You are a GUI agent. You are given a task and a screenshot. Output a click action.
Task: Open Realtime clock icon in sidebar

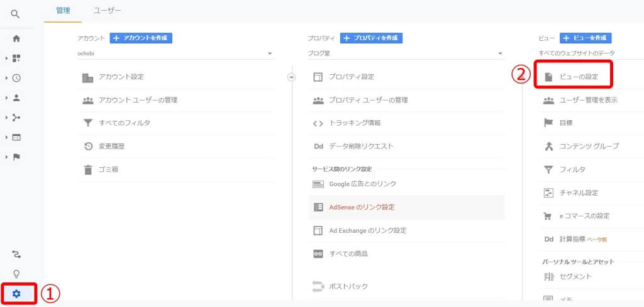click(16, 78)
